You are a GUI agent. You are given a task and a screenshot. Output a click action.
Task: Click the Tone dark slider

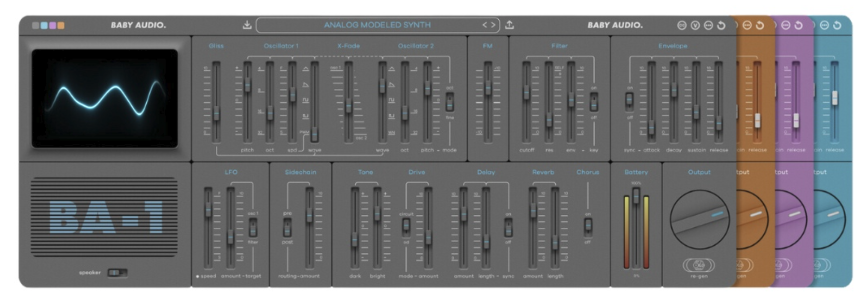[355, 228]
